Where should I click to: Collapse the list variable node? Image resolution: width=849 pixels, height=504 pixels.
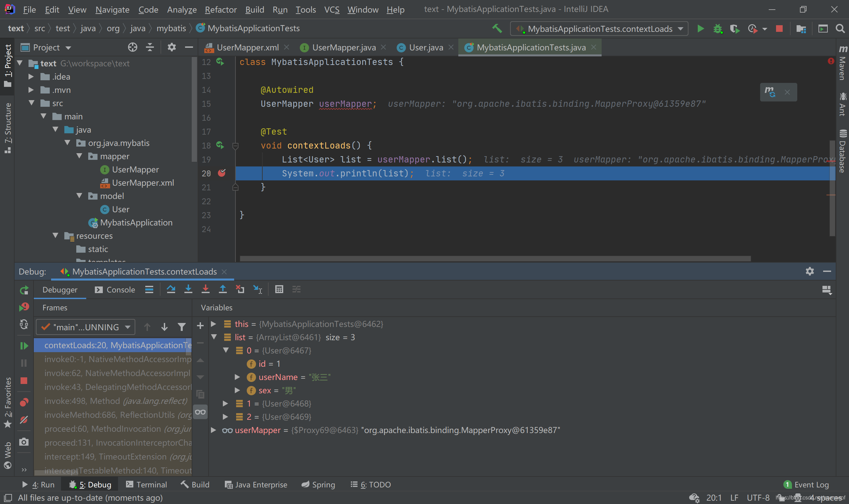point(214,337)
